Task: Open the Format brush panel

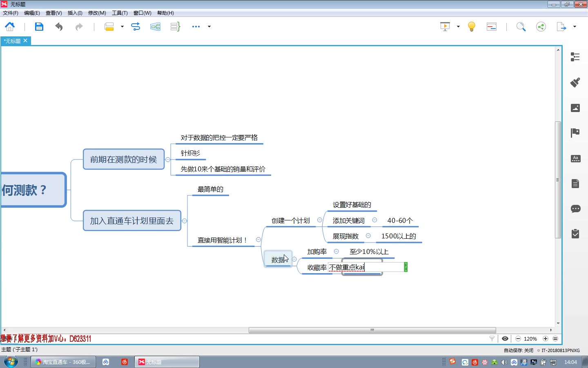Action: point(575,82)
